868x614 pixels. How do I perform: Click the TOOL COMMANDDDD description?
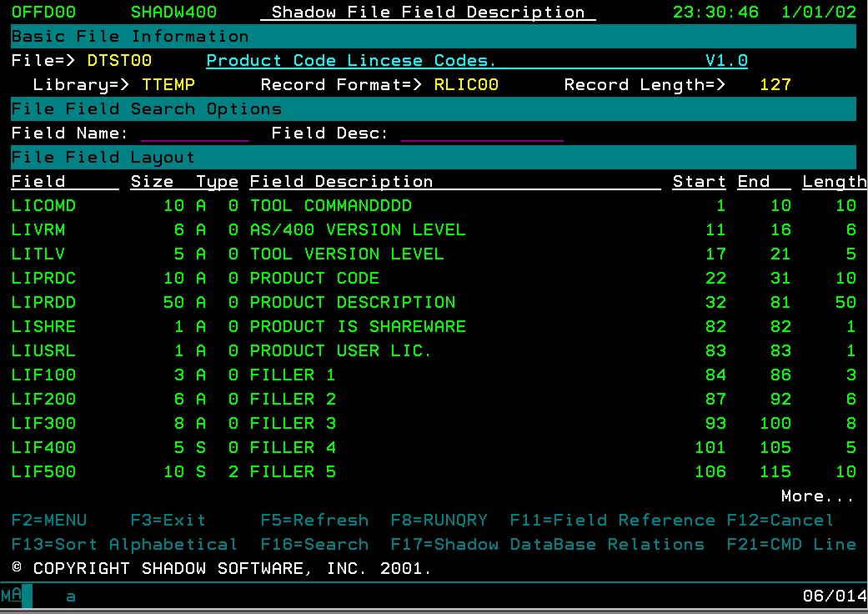pos(331,206)
